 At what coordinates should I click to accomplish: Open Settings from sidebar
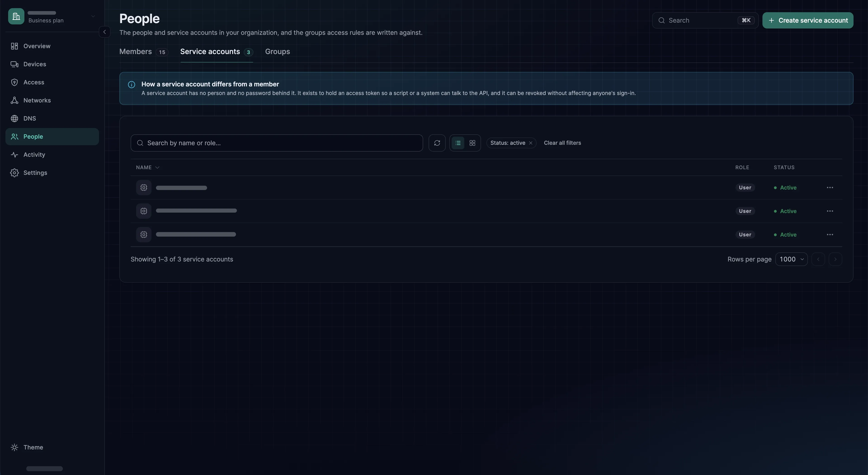tap(52, 173)
